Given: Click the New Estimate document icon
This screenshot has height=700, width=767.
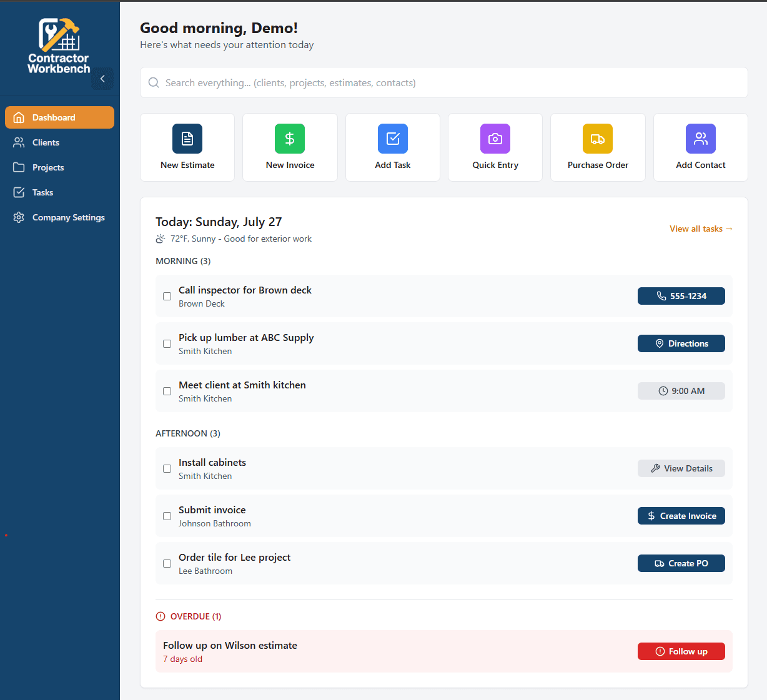Looking at the screenshot, I should tap(187, 138).
